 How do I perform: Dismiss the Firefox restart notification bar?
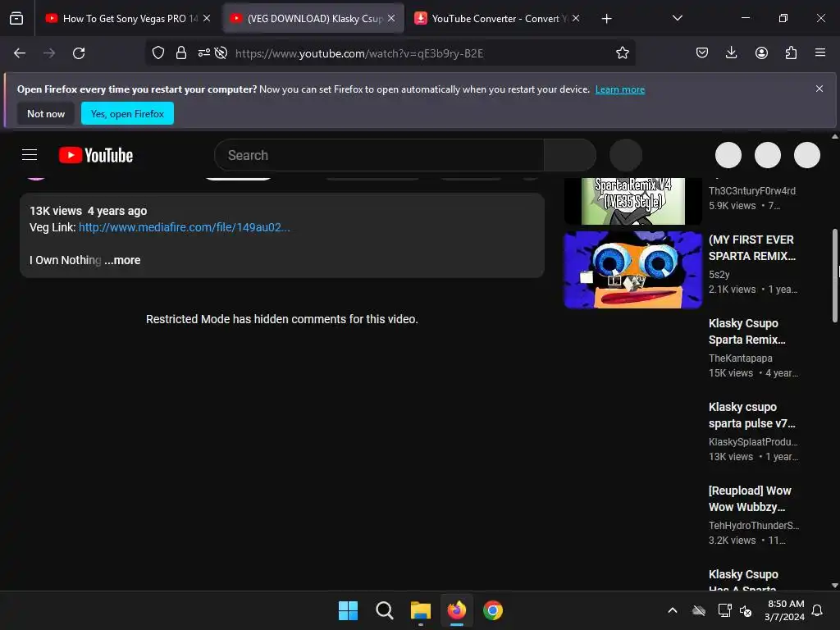819,89
